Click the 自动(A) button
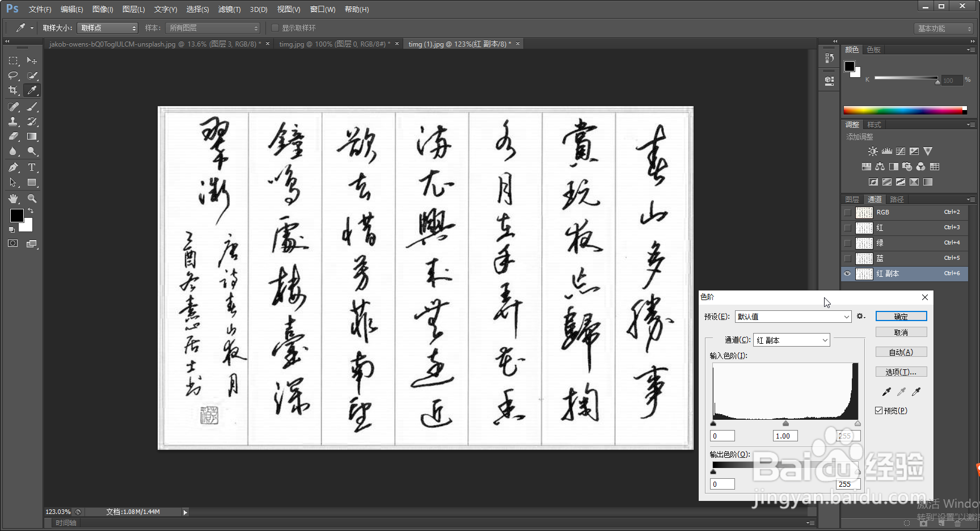This screenshot has width=980, height=531. coord(901,352)
